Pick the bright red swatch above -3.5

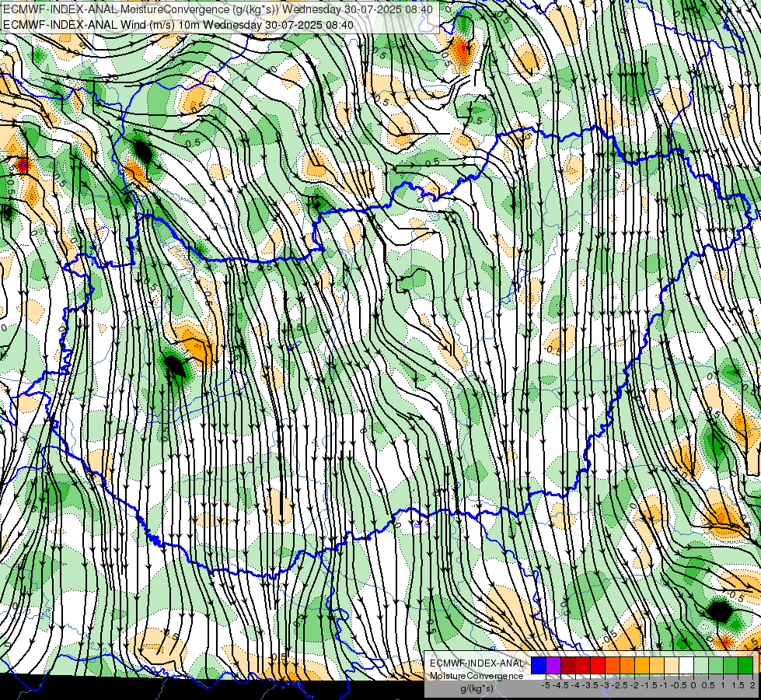click(x=598, y=666)
